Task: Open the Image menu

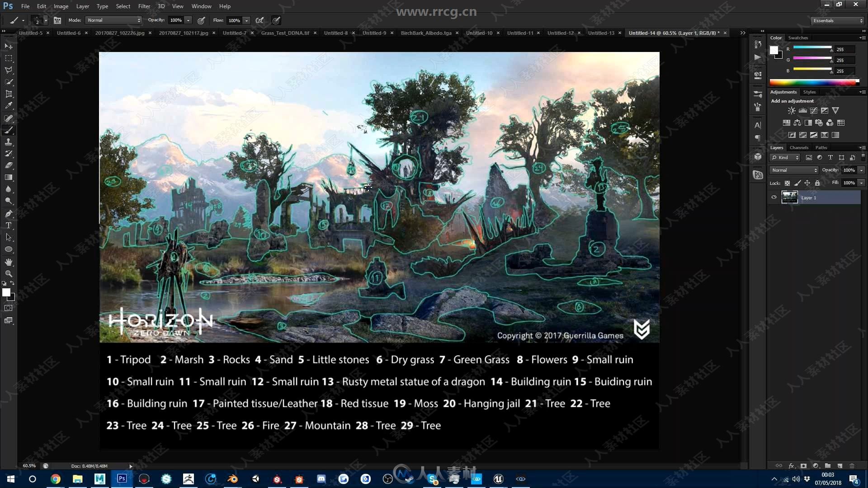Action: coord(61,6)
